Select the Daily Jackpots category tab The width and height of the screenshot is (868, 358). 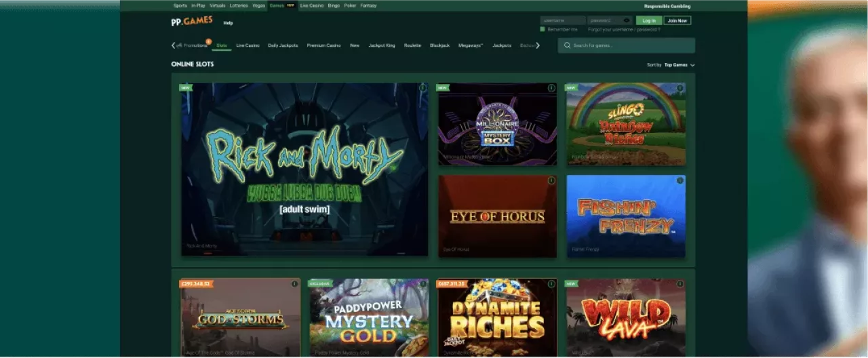click(283, 45)
